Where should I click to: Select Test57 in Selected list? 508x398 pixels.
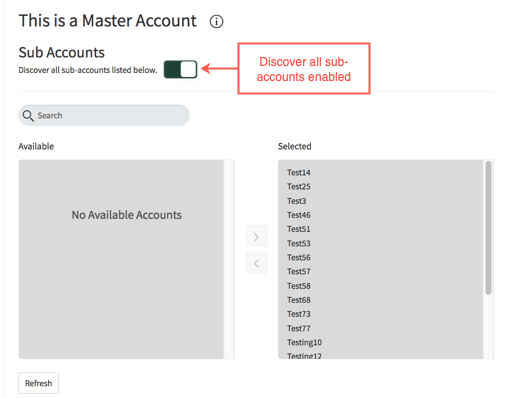coord(299,272)
